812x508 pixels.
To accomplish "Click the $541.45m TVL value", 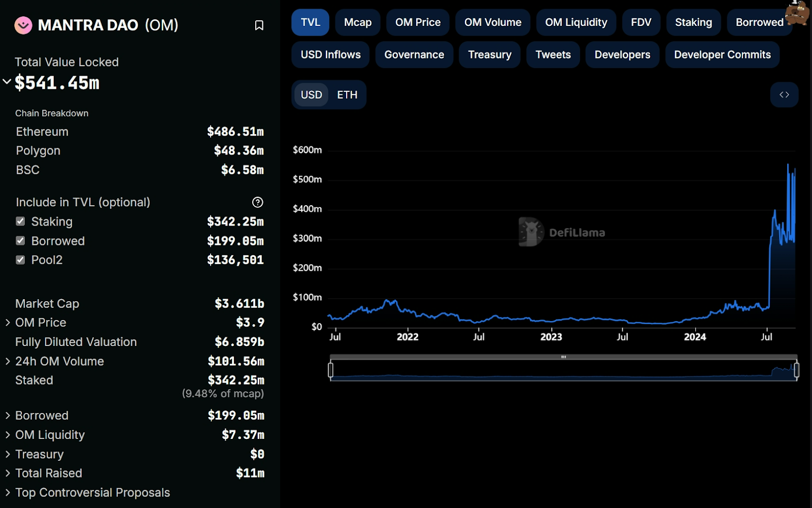I will click(x=57, y=83).
